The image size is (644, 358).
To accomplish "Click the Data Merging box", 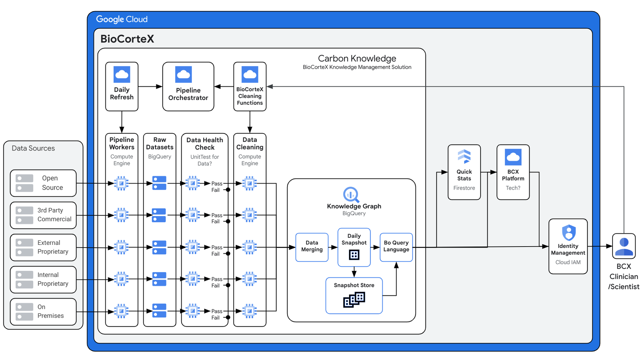I will point(312,247).
